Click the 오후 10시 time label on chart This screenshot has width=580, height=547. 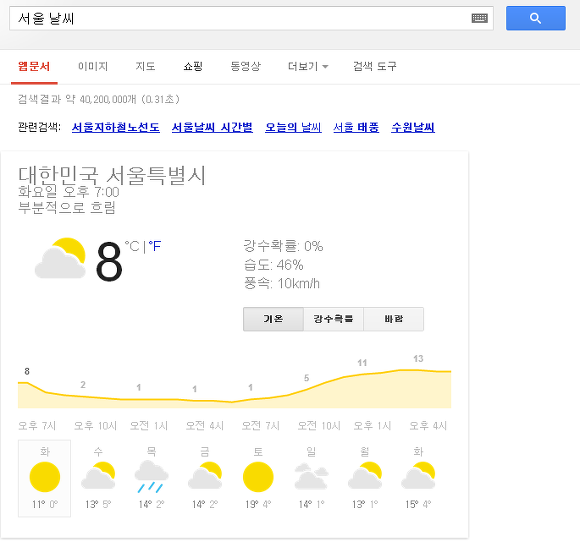pyautogui.click(x=95, y=426)
